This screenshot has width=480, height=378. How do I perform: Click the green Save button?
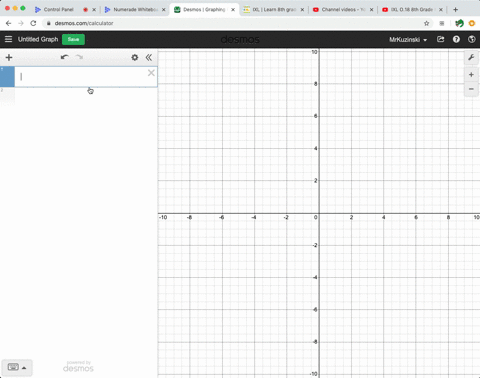73,39
